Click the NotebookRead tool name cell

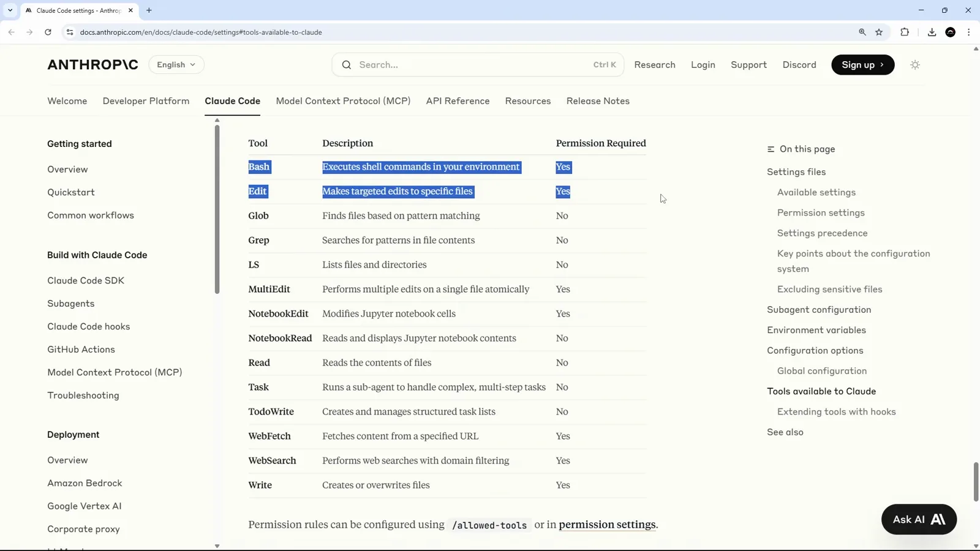click(x=280, y=338)
